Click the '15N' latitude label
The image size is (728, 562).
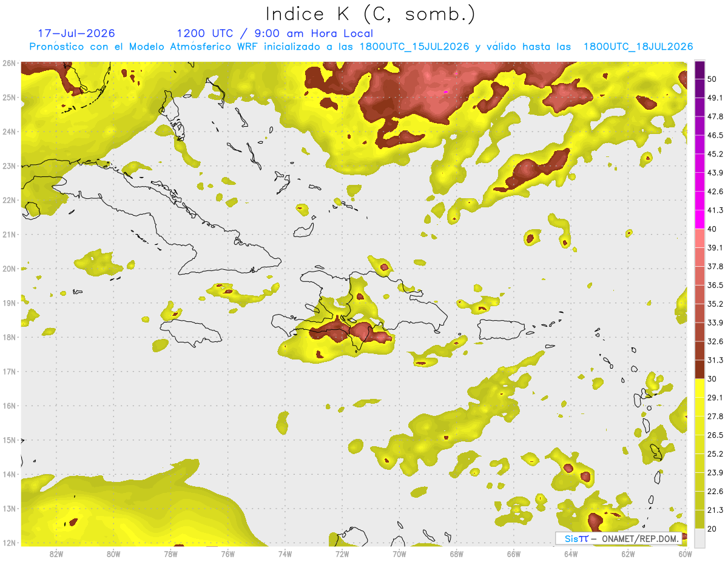coord(8,440)
